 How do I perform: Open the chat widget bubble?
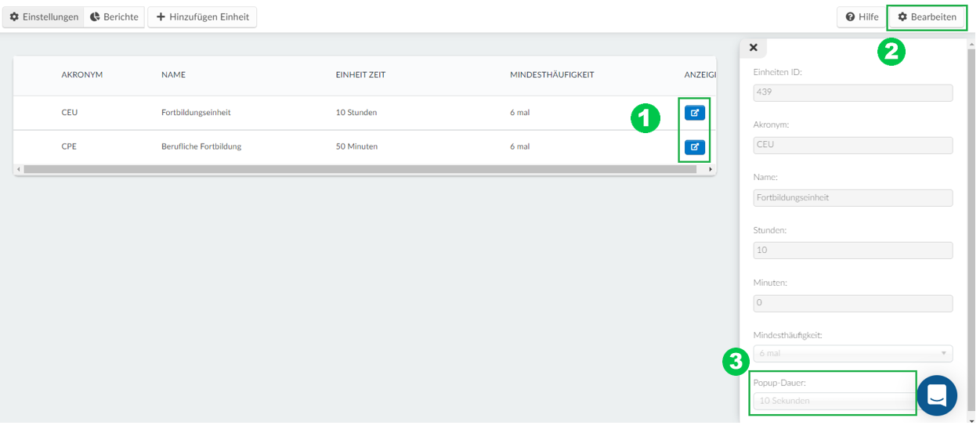pyautogui.click(x=937, y=395)
